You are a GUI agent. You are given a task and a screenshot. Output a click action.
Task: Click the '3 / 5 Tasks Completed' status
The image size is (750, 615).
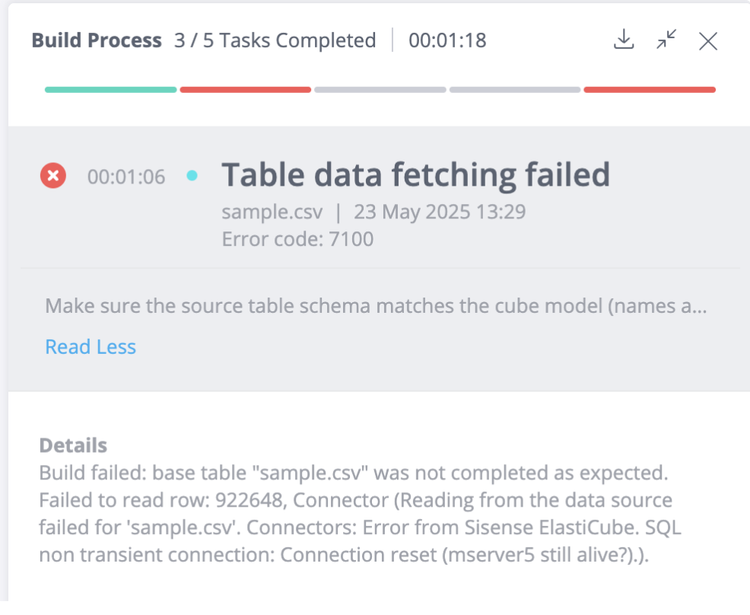point(275,41)
